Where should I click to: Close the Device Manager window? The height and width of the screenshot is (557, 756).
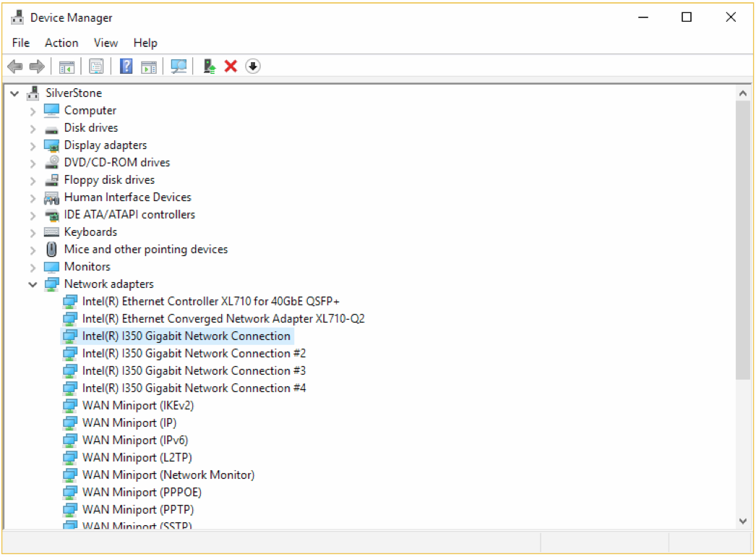(731, 17)
